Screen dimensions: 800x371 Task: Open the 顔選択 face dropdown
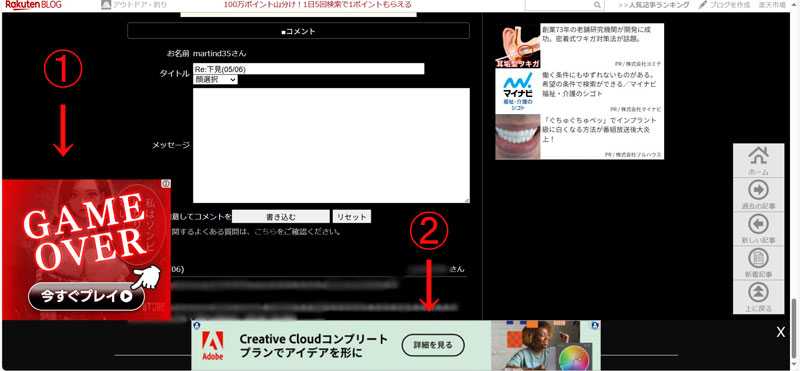point(215,80)
